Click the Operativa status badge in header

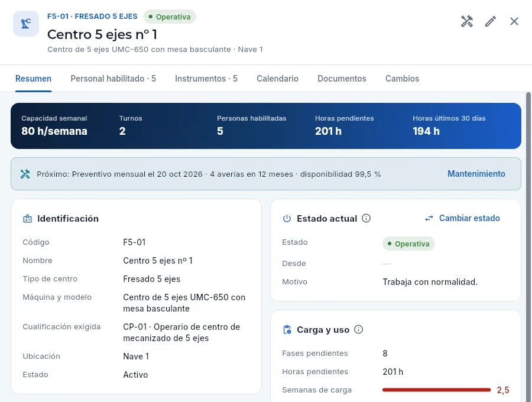tap(170, 17)
